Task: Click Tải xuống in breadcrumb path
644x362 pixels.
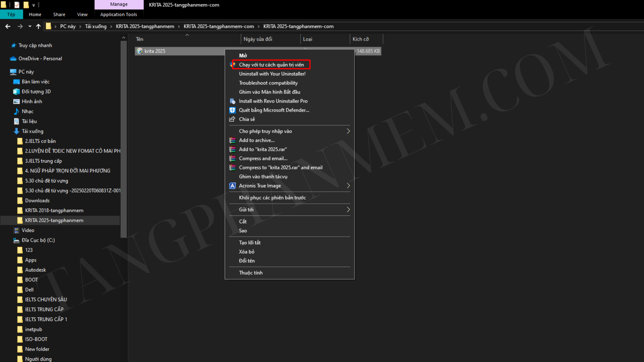Action: pos(96,26)
